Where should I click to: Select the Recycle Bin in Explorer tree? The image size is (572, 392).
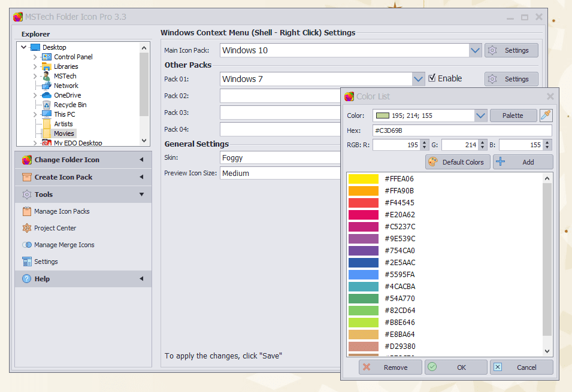point(69,105)
